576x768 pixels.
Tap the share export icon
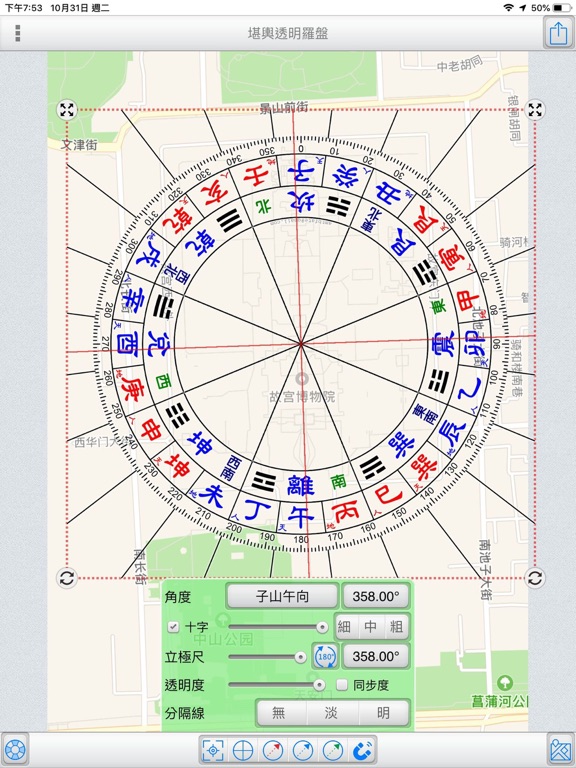pyautogui.click(x=558, y=33)
